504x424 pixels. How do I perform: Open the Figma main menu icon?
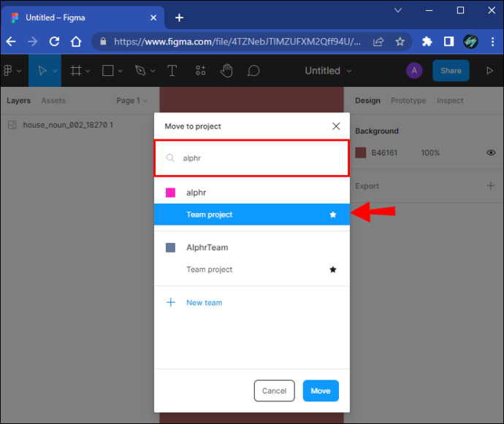[x=8, y=70]
